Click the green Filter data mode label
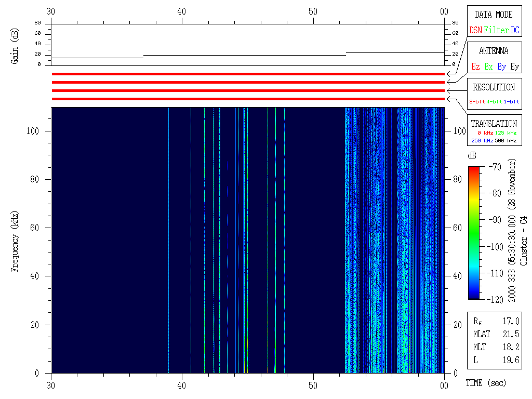Screen dimensions: 532x399 pos(496,31)
